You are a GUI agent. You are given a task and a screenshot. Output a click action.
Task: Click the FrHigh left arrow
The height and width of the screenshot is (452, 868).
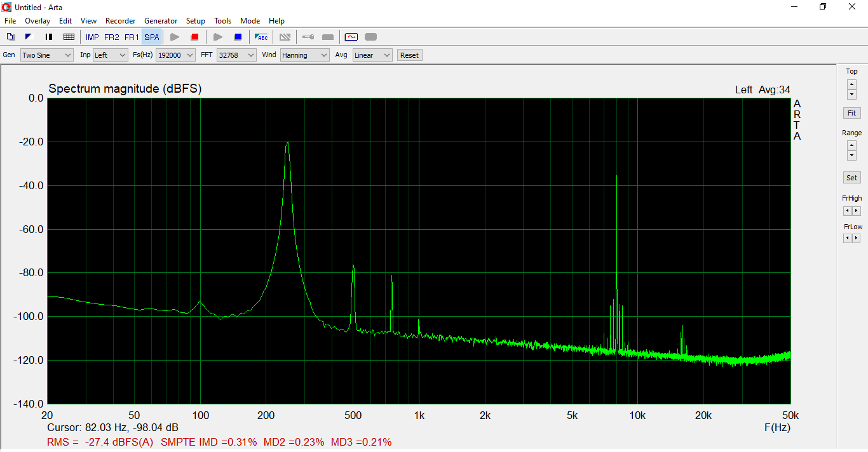click(x=847, y=211)
